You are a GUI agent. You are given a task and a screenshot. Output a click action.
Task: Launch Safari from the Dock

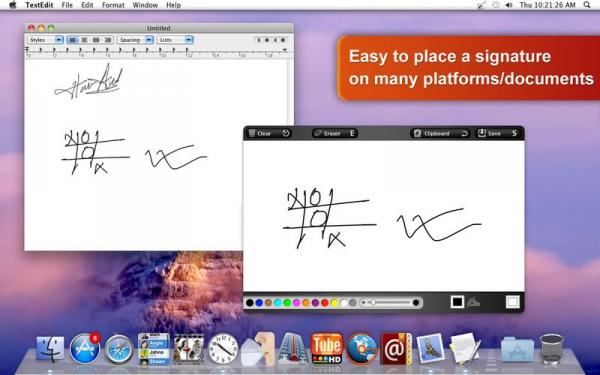119,349
